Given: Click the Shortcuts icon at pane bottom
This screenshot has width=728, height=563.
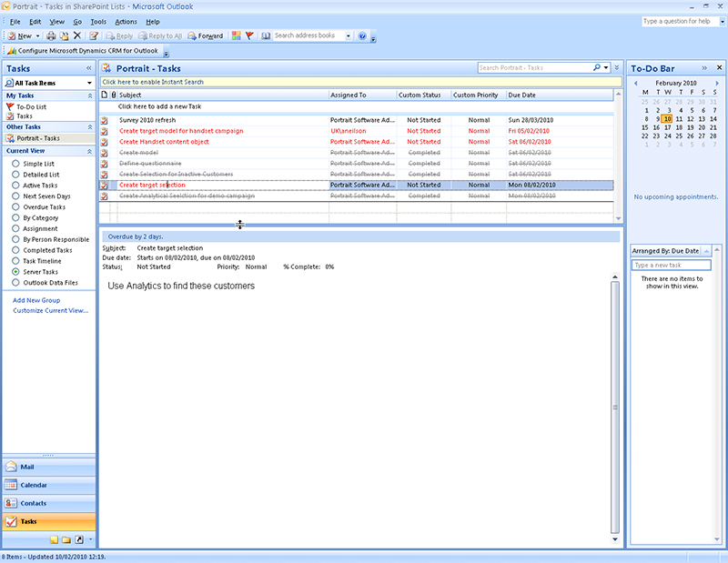Looking at the screenshot, I should point(79,539).
